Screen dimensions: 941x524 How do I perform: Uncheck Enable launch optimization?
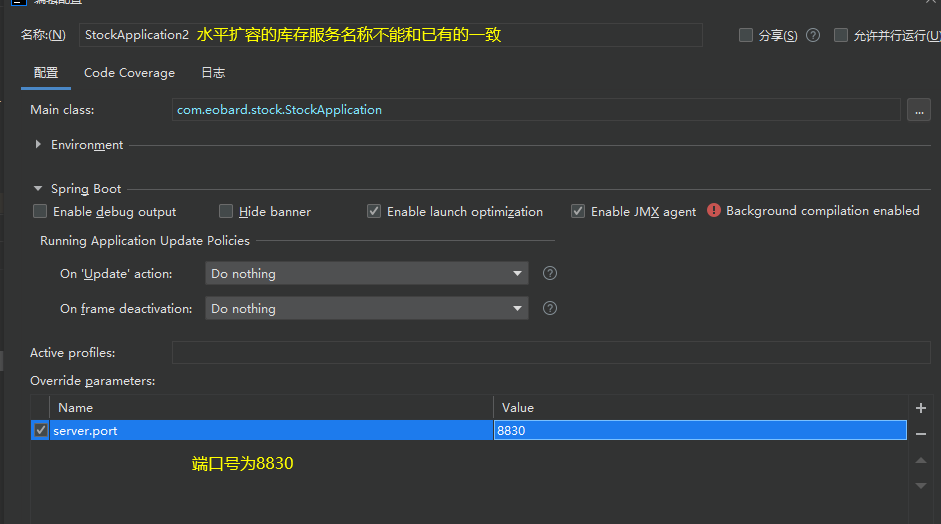pos(374,211)
